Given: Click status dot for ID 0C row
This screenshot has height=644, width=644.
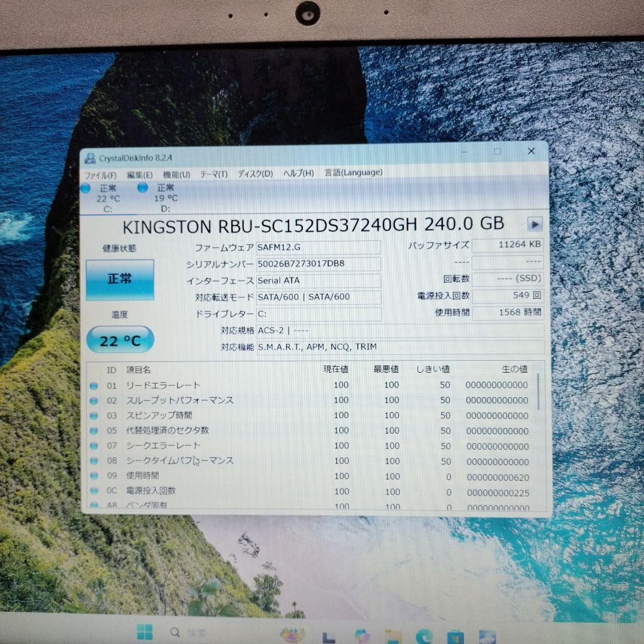Looking at the screenshot, I should tap(94, 491).
